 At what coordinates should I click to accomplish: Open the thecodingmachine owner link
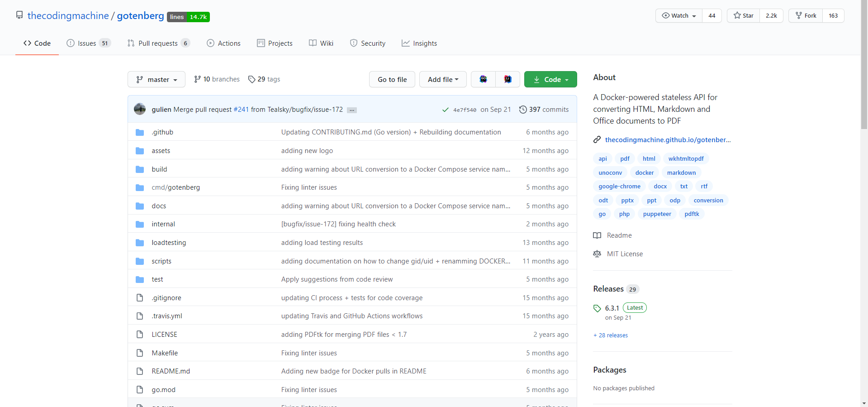68,16
